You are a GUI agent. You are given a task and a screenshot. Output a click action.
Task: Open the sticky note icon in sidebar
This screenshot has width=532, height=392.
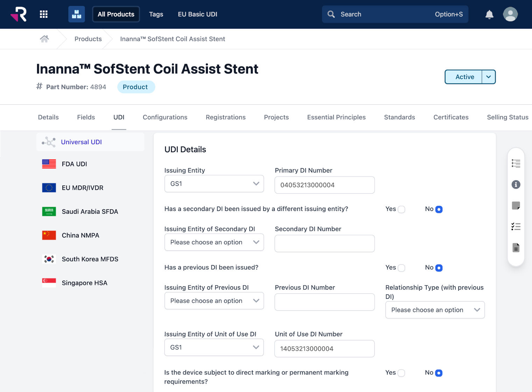[x=516, y=205]
